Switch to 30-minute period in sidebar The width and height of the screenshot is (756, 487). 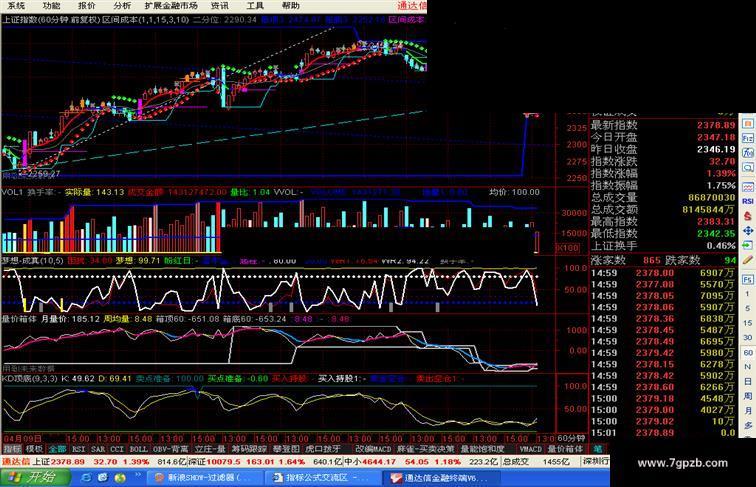click(748, 338)
